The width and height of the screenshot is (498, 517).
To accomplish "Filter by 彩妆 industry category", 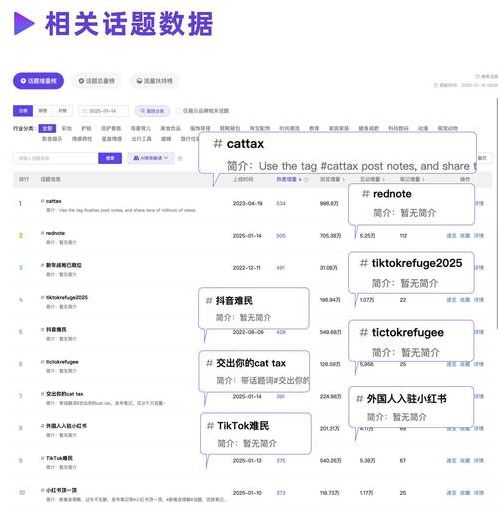I will [67, 128].
